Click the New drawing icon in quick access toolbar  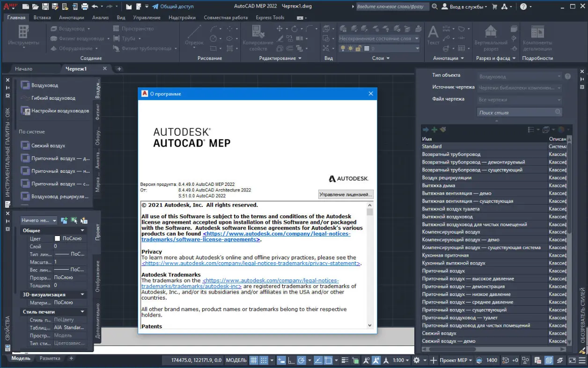tap(25, 7)
